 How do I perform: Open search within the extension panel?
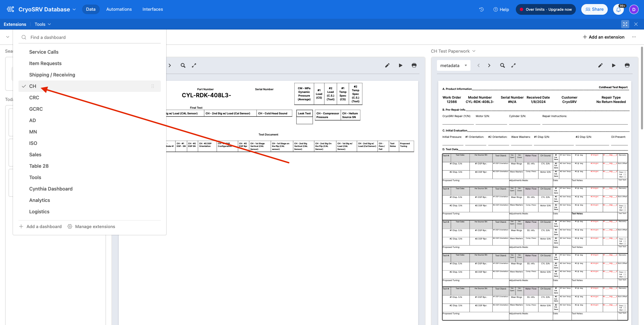183,65
